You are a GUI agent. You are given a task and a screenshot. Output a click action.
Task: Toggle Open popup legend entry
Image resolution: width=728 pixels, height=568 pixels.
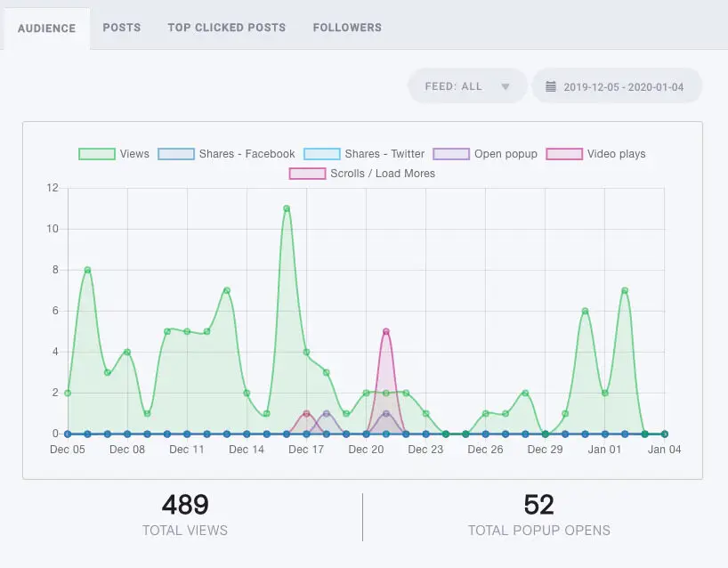(x=485, y=154)
